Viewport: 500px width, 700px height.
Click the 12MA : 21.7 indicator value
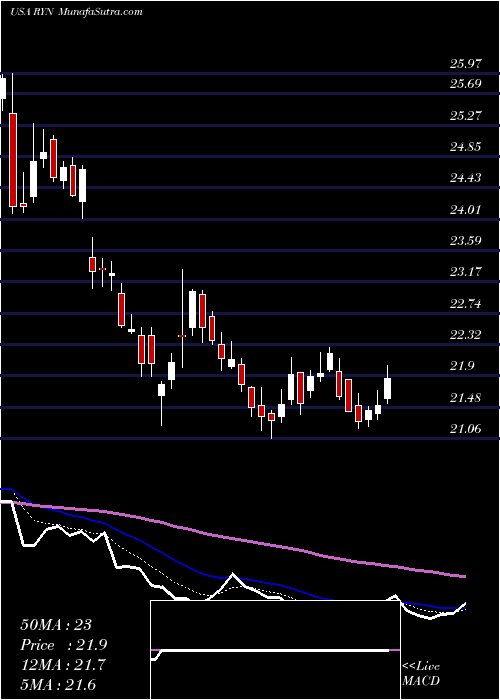click(64, 665)
